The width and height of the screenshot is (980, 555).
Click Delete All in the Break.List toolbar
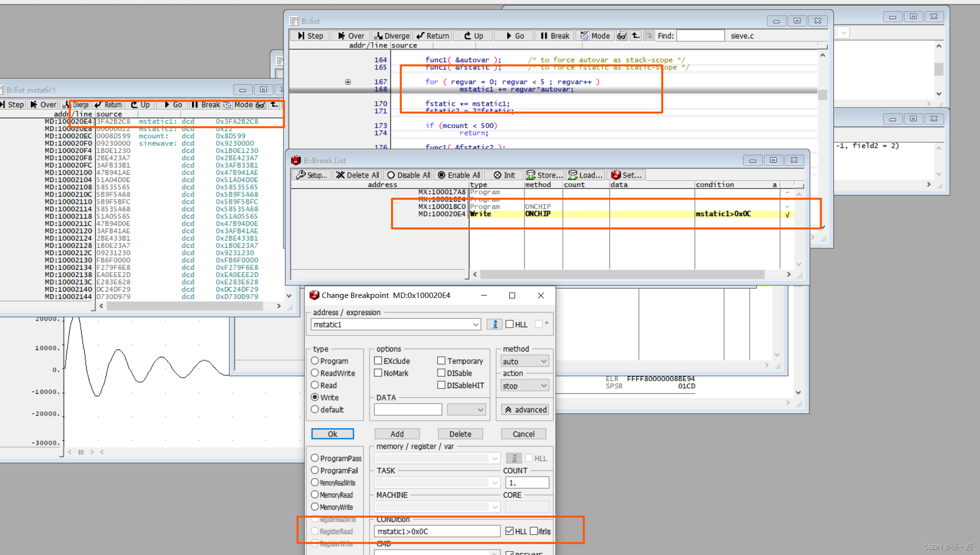[357, 175]
